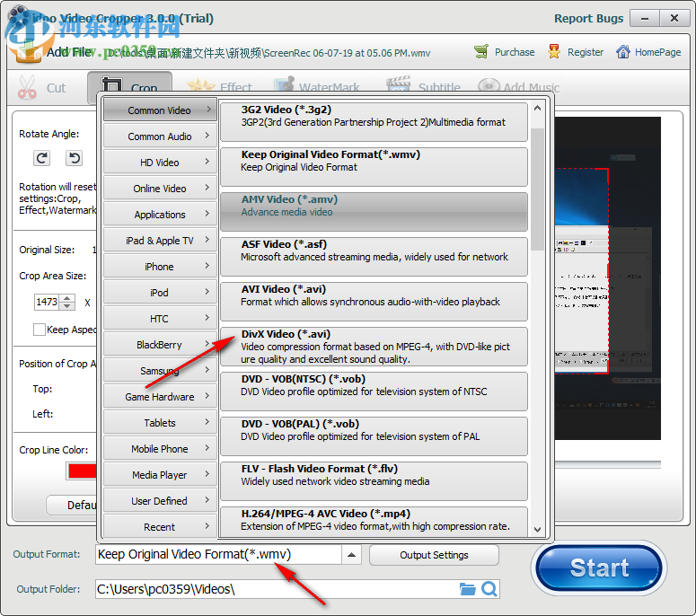Select DivX Video (*.avi) format

pos(374,347)
